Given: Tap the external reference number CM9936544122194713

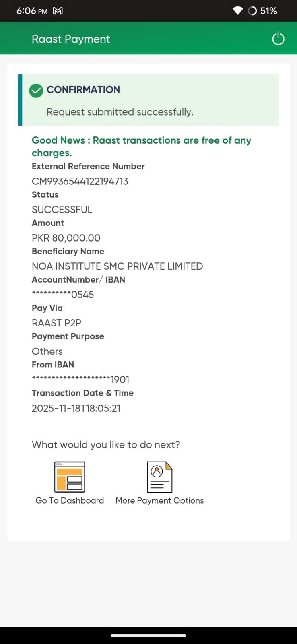Looking at the screenshot, I should tap(80, 181).
